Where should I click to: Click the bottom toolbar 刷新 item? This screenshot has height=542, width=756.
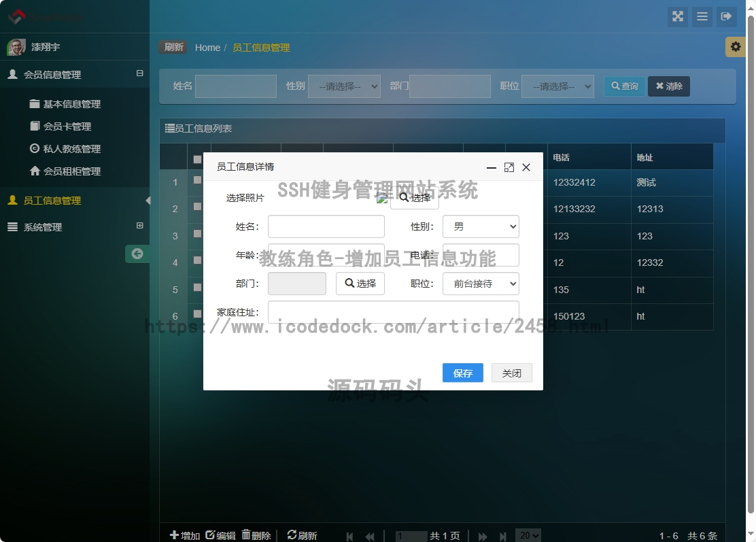click(303, 535)
